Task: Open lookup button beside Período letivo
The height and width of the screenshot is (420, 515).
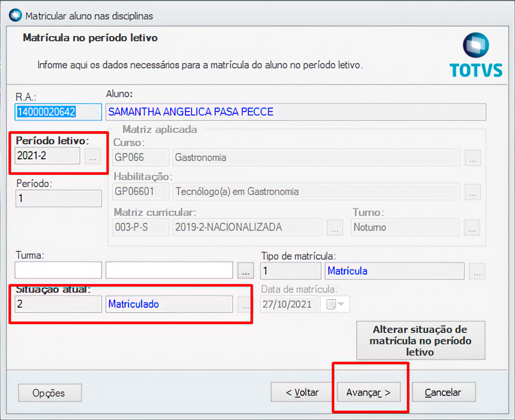Action: [93, 156]
